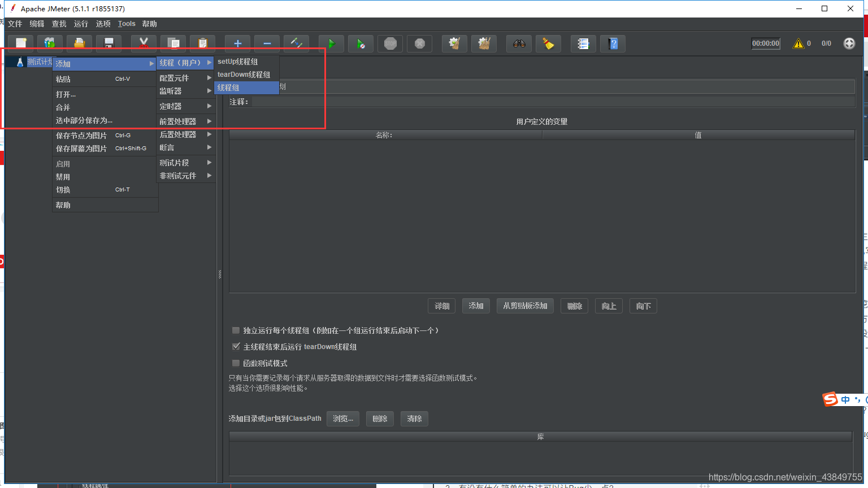The image size is (868, 488).
Task: Click the panel splitter handle
Action: [x=220, y=274]
